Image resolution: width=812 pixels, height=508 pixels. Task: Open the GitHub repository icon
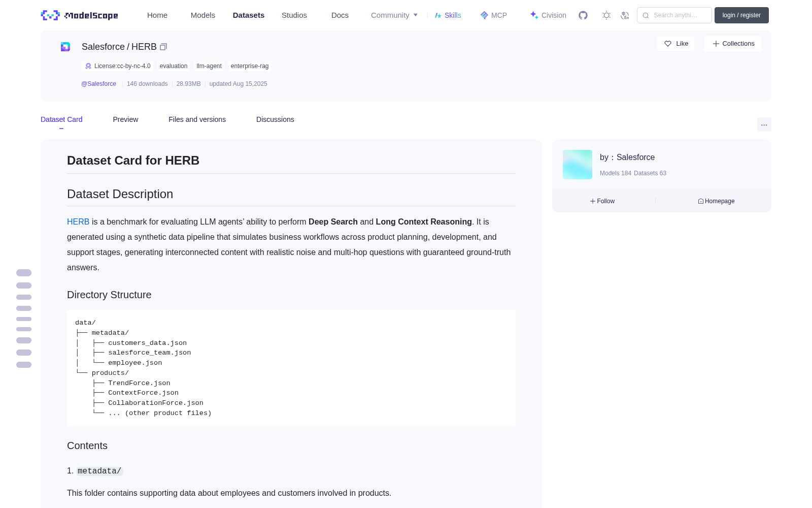(583, 15)
